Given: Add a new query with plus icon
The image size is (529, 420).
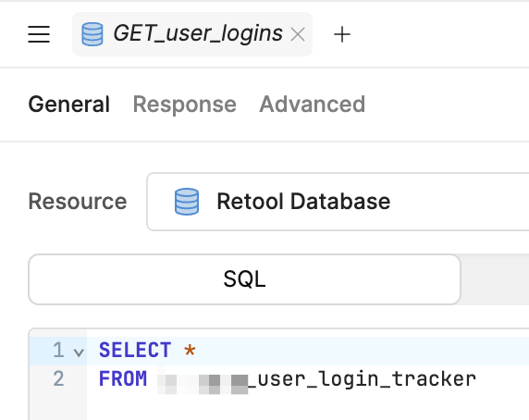Looking at the screenshot, I should click(342, 34).
